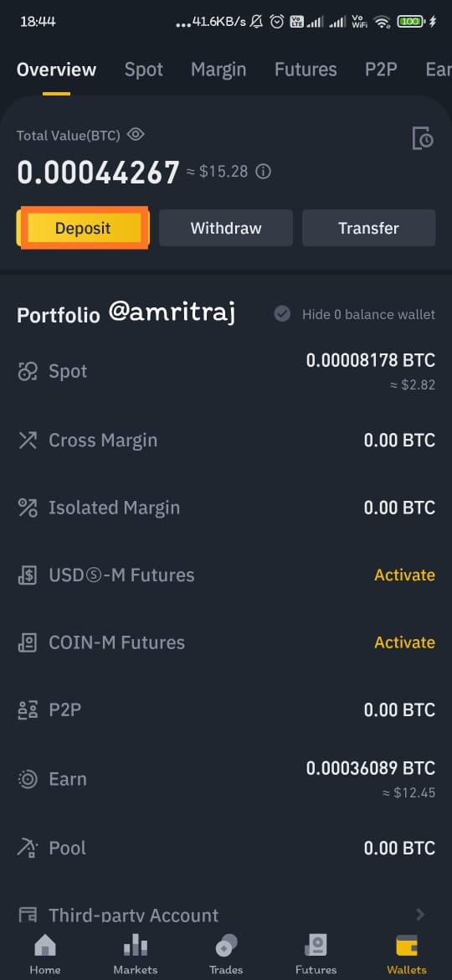Toggle total value visibility eye icon
This screenshot has height=980, width=452.
pos(136,134)
